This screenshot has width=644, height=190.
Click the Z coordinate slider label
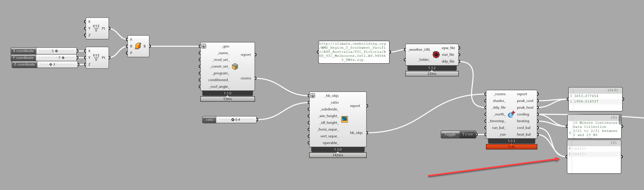pos(24,64)
